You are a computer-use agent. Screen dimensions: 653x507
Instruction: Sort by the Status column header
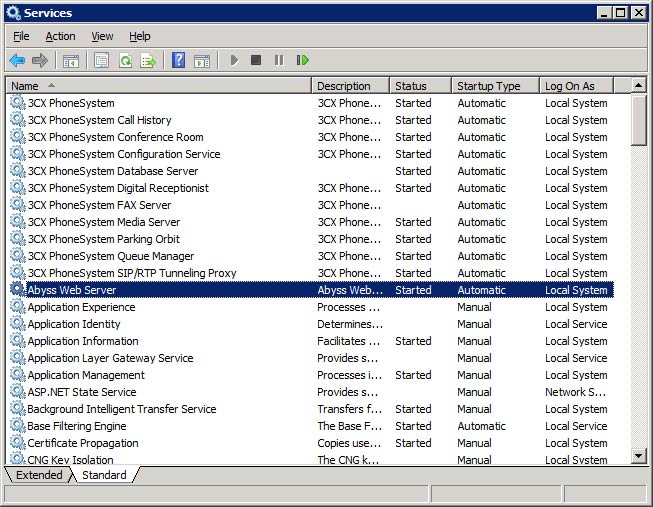pyautogui.click(x=420, y=86)
